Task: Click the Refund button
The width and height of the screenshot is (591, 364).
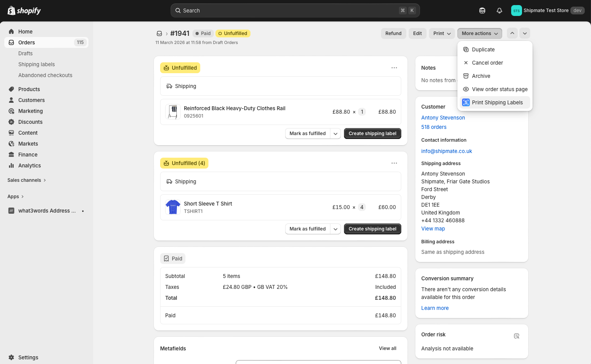Action: [393, 33]
